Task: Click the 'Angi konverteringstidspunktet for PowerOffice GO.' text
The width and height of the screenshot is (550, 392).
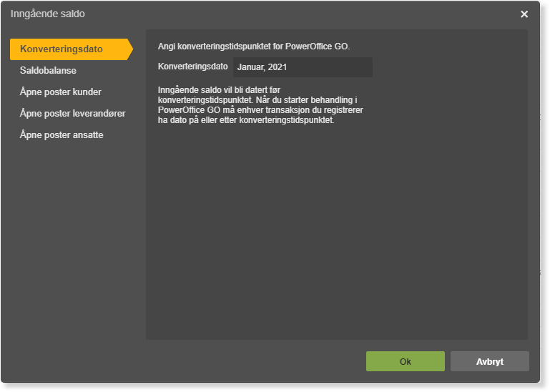Action: [x=254, y=46]
